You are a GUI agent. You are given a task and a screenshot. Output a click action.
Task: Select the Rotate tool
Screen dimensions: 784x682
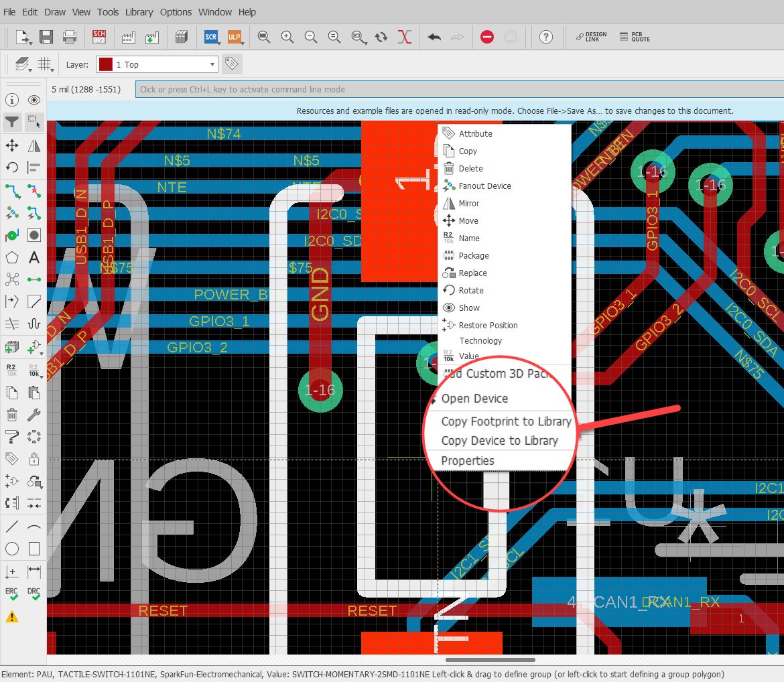(13, 167)
